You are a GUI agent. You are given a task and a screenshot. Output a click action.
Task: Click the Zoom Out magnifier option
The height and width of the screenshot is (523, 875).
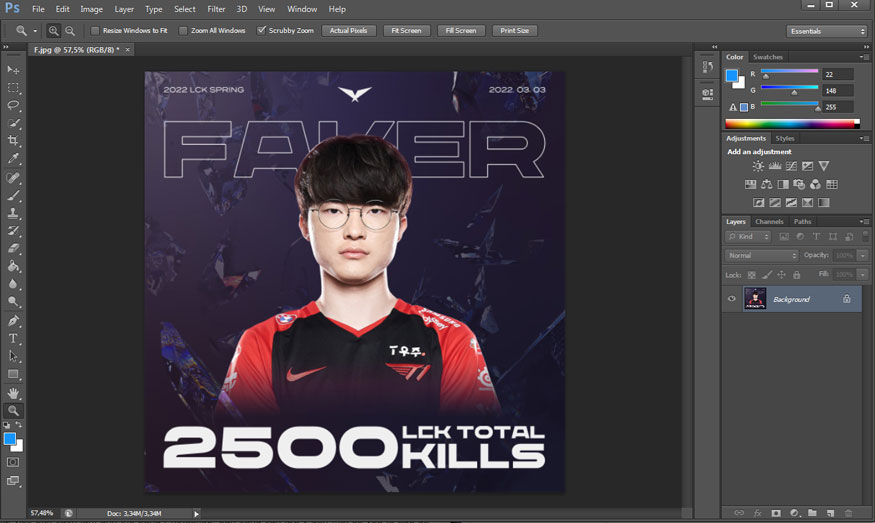pyautogui.click(x=70, y=31)
